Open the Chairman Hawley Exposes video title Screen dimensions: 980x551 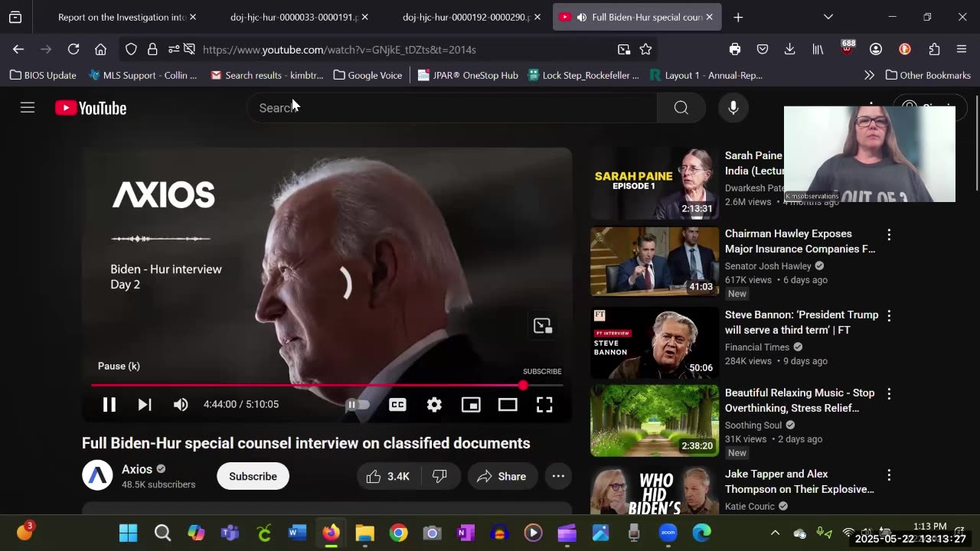point(800,241)
